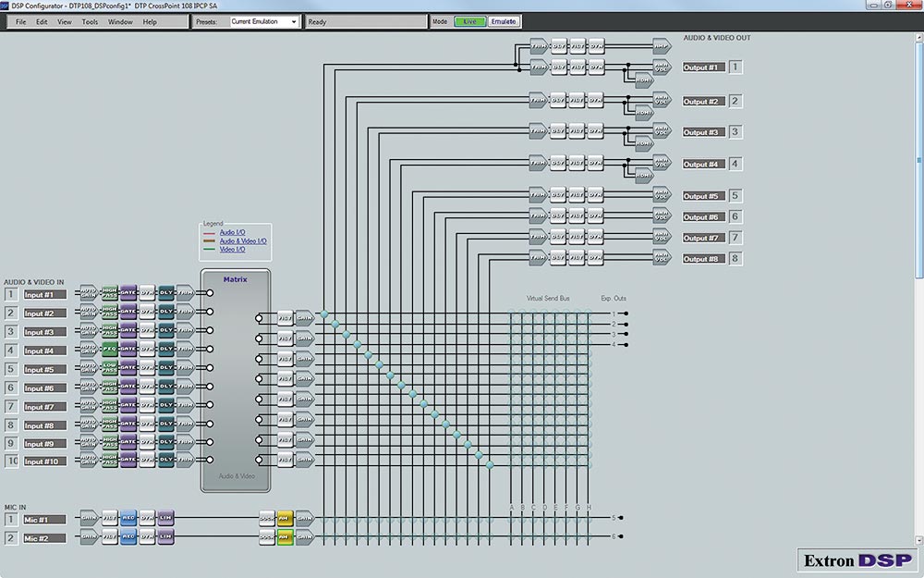Viewport: 924px width, 578px height.
Task: Click the PEQ filter block on Input #4
Action: click(109, 350)
